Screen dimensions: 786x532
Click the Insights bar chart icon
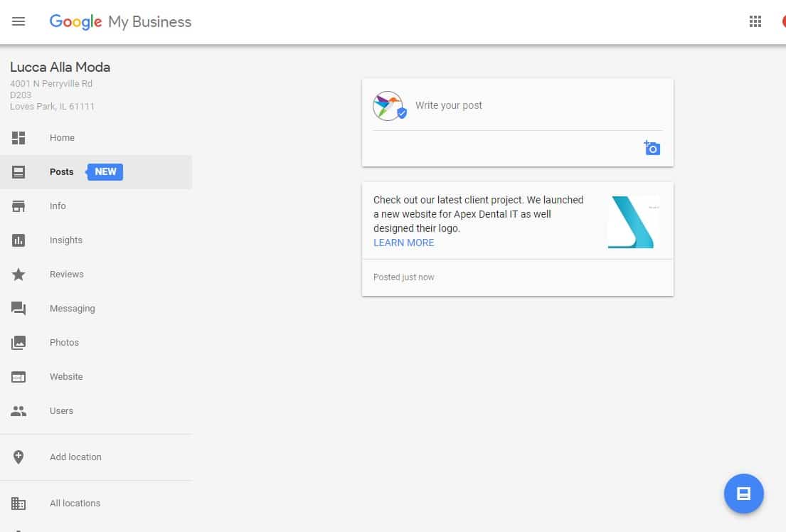point(18,240)
